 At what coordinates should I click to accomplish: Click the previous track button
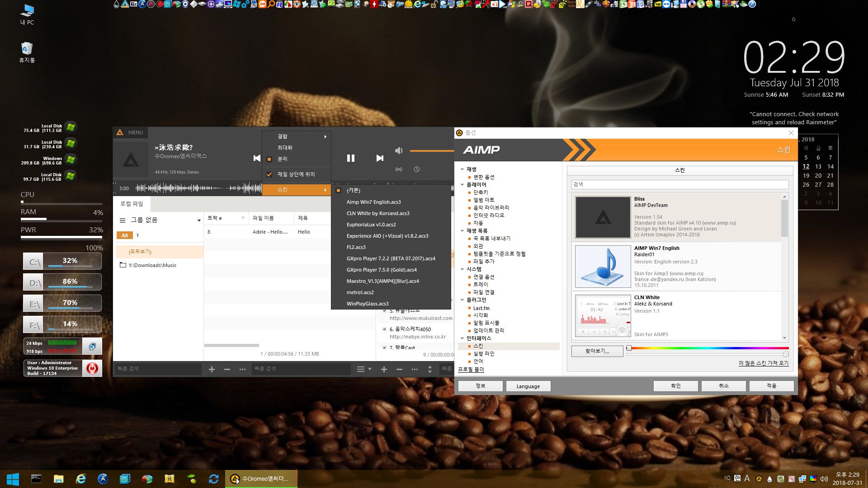coord(257,158)
